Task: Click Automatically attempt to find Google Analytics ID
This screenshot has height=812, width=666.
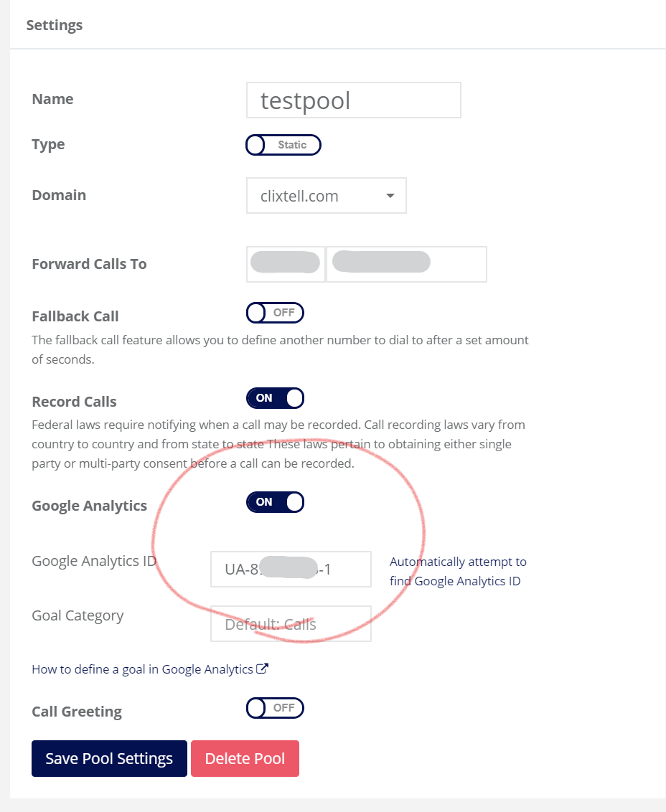Action: [458, 571]
